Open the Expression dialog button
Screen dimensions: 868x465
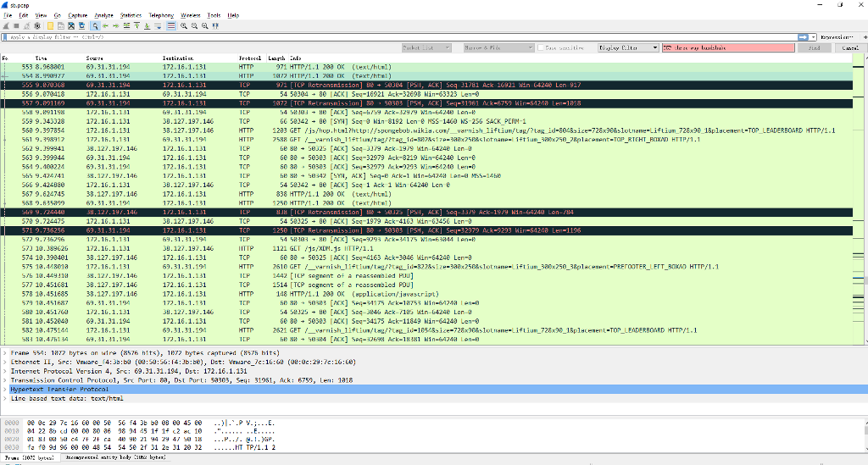pos(837,37)
